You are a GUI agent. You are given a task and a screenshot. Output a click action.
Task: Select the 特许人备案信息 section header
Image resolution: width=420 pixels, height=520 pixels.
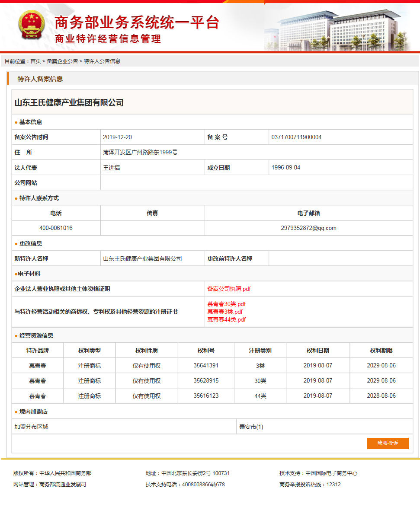click(x=40, y=79)
